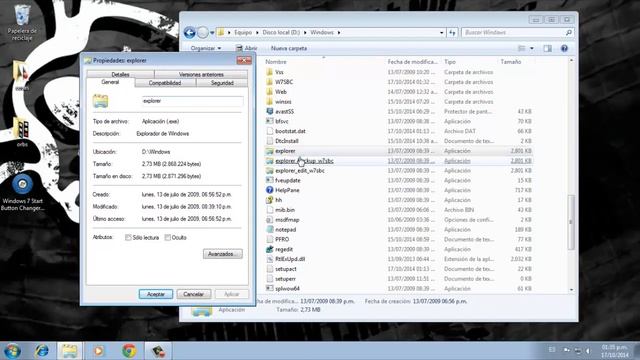Open the Papelera de reciclaje desktop icon

click(22, 22)
